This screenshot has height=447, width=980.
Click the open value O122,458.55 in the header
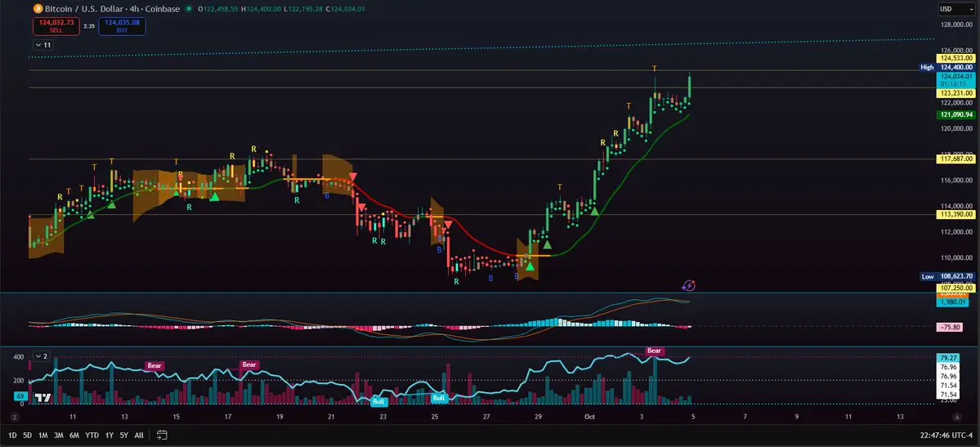[x=219, y=9]
